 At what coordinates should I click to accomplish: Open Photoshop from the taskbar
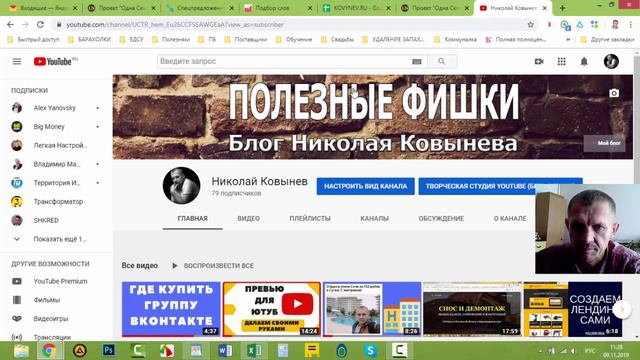point(109,350)
